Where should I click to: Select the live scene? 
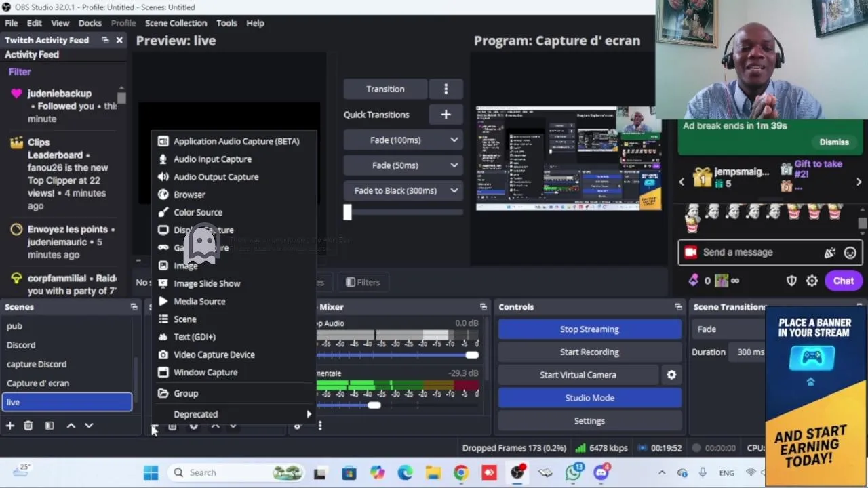tap(67, 402)
